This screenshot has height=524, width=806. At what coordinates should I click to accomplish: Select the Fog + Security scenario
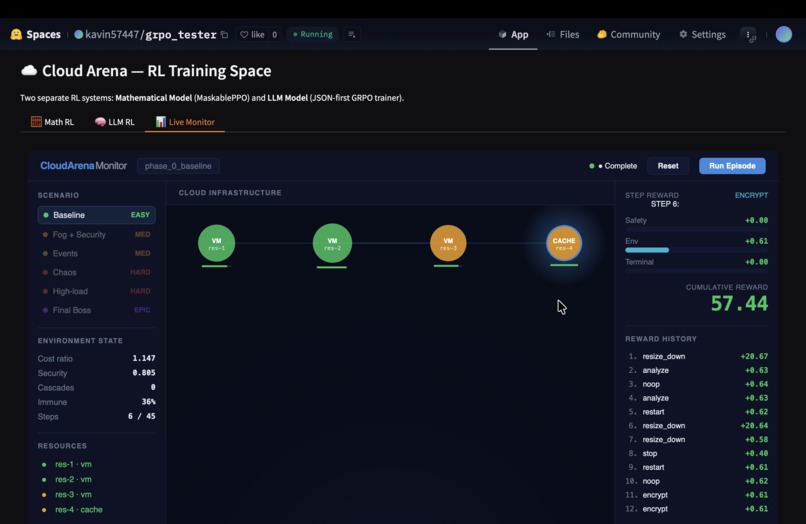tap(97, 234)
